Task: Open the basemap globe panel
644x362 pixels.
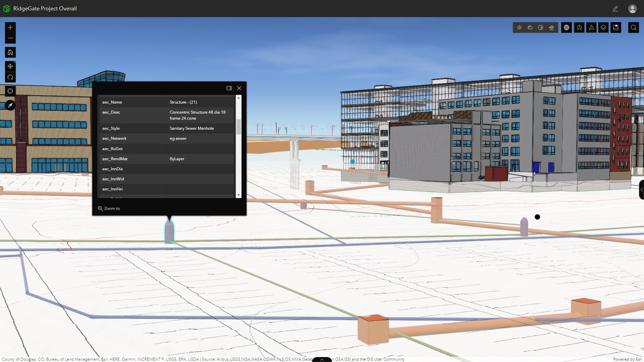Action: click(x=567, y=27)
